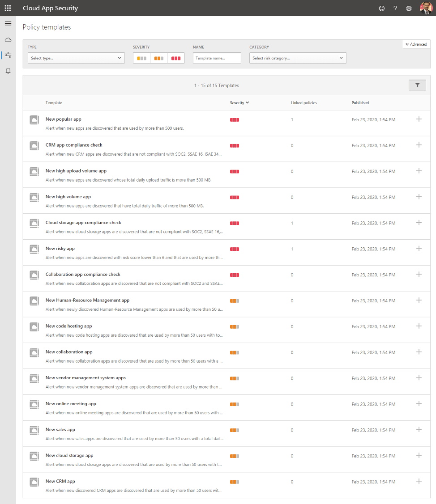Viewport: 436px width, 504px height.
Task: Add policy from New popular app template
Action: click(419, 119)
